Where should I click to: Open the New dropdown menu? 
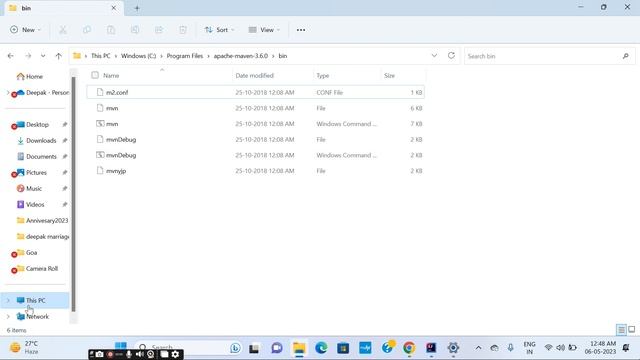click(26, 30)
